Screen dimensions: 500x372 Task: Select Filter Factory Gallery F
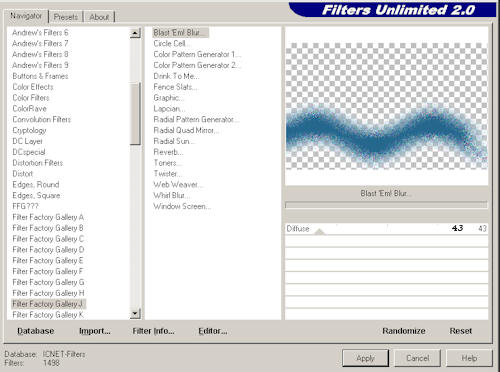[x=48, y=271]
